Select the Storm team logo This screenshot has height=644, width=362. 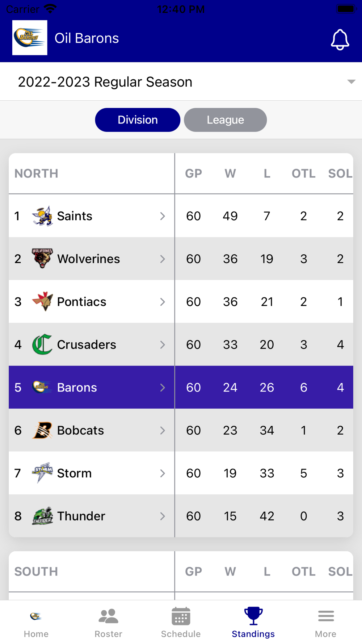42,473
